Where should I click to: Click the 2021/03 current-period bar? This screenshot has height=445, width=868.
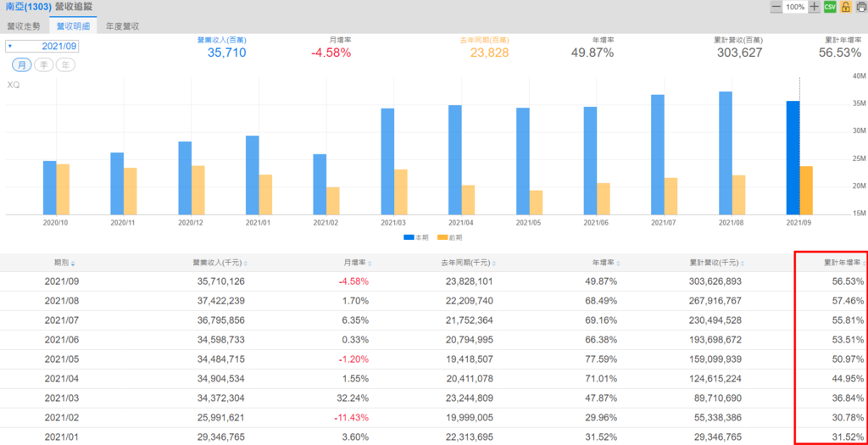[x=387, y=162]
